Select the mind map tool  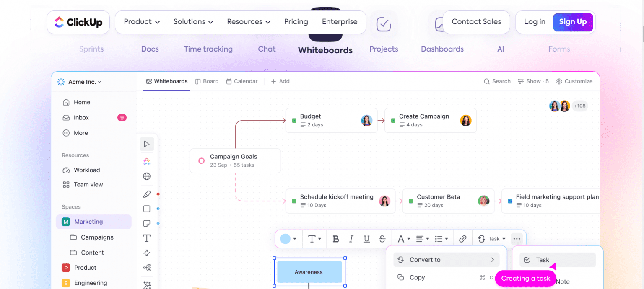coord(147,268)
